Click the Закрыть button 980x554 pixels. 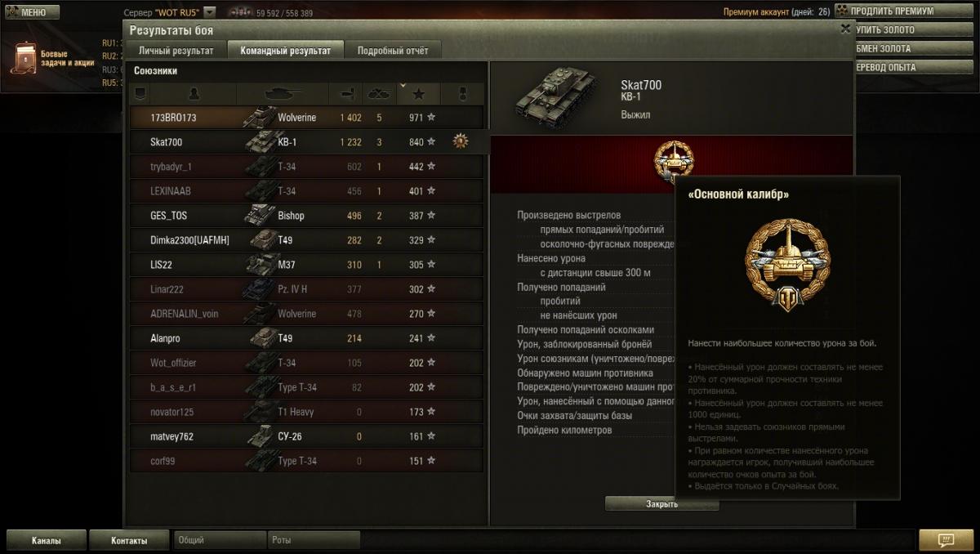pyautogui.click(x=661, y=504)
